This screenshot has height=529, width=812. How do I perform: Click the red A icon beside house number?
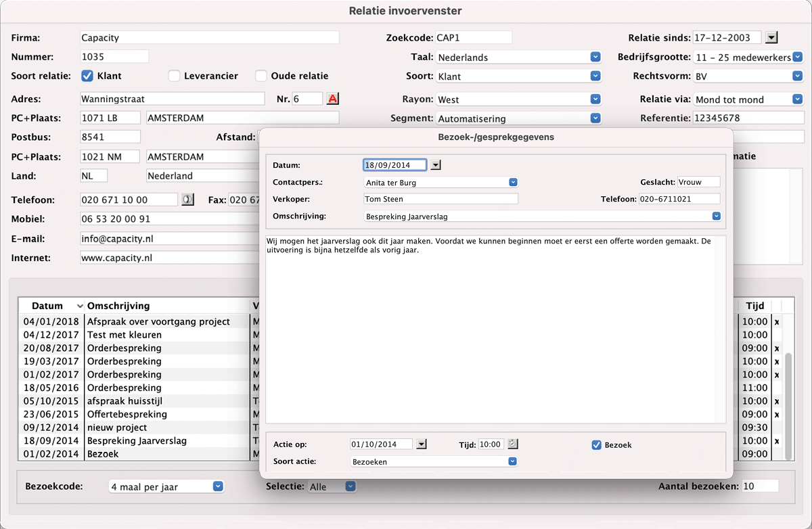tap(332, 99)
